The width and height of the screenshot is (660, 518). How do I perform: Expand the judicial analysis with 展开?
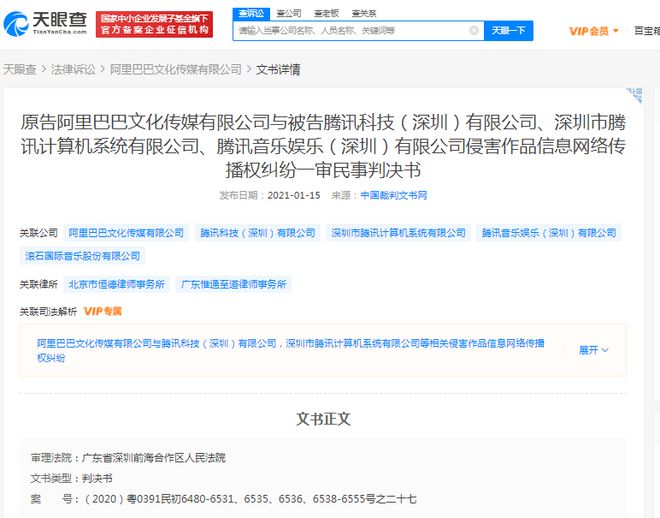[x=593, y=350]
